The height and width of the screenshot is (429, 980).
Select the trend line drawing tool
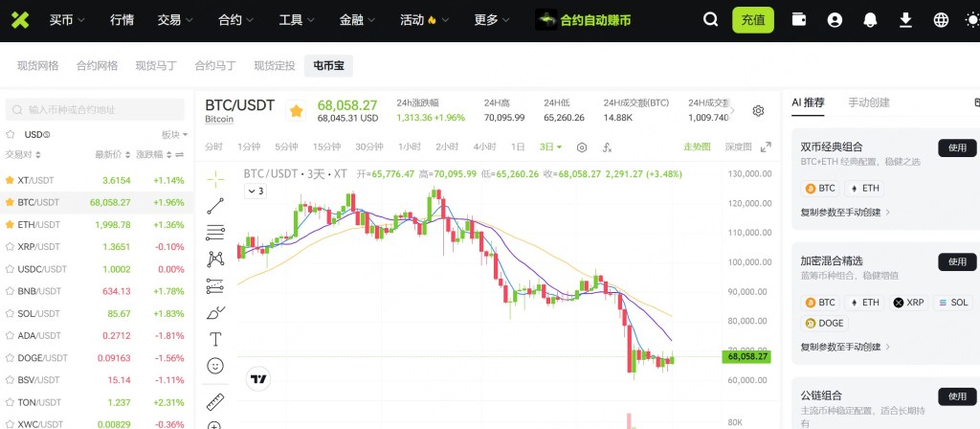click(x=215, y=206)
